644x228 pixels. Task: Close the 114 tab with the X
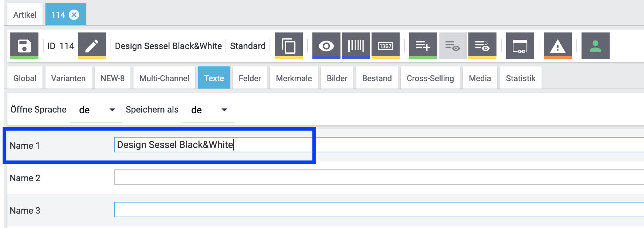tap(74, 15)
